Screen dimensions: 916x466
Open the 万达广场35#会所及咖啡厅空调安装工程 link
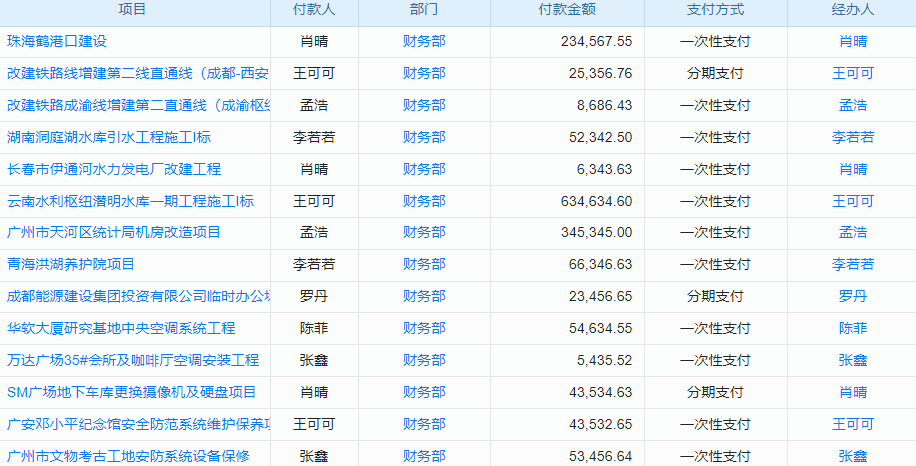click(133, 360)
